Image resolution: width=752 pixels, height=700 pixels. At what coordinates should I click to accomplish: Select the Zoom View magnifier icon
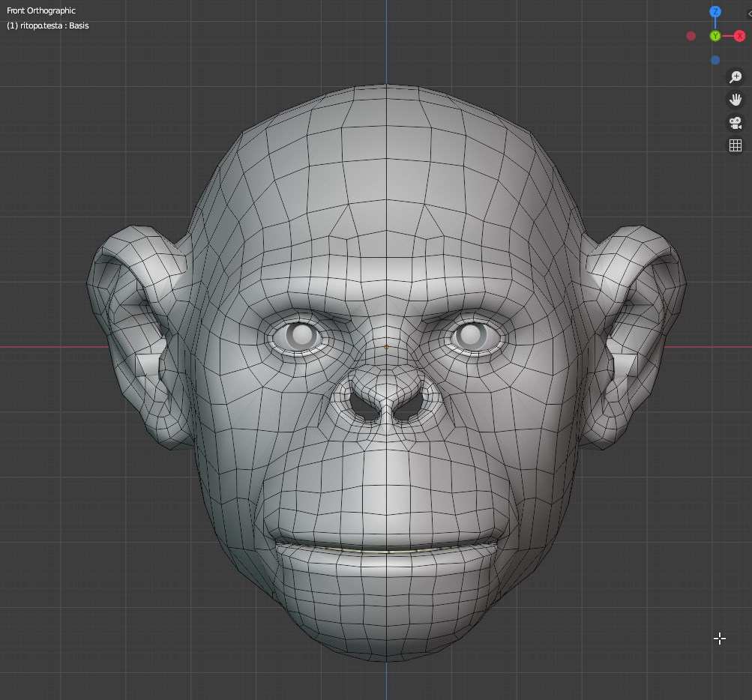pyautogui.click(x=735, y=76)
